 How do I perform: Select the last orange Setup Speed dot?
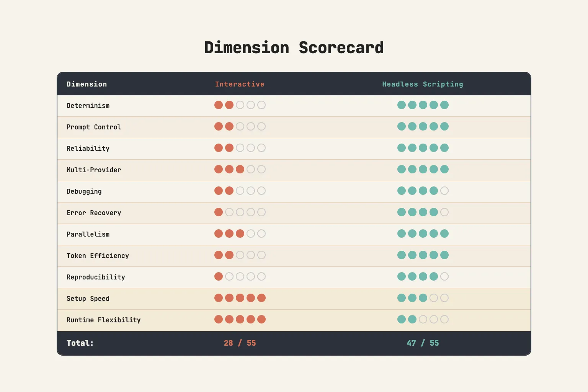[261, 298]
